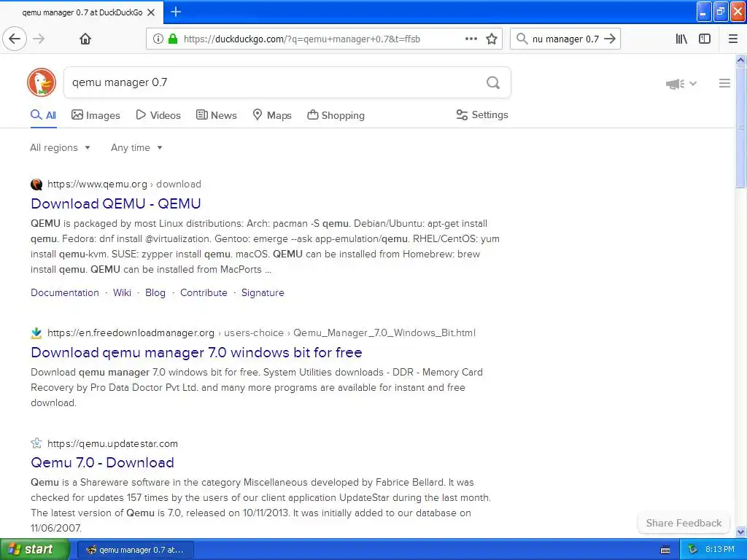Click the https://www.qemu.org download URL
The height and width of the screenshot is (560, 747).
pos(124,184)
